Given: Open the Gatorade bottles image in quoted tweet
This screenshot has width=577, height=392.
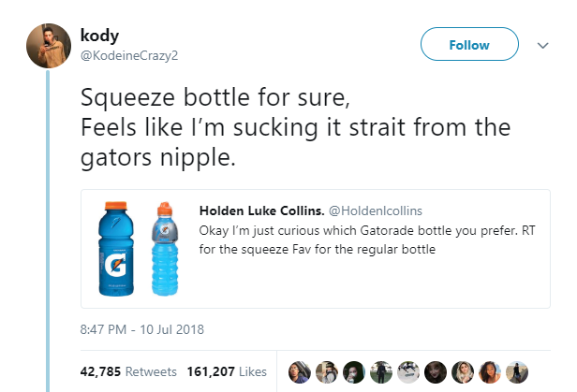Looking at the screenshot, I should point(138,247).
